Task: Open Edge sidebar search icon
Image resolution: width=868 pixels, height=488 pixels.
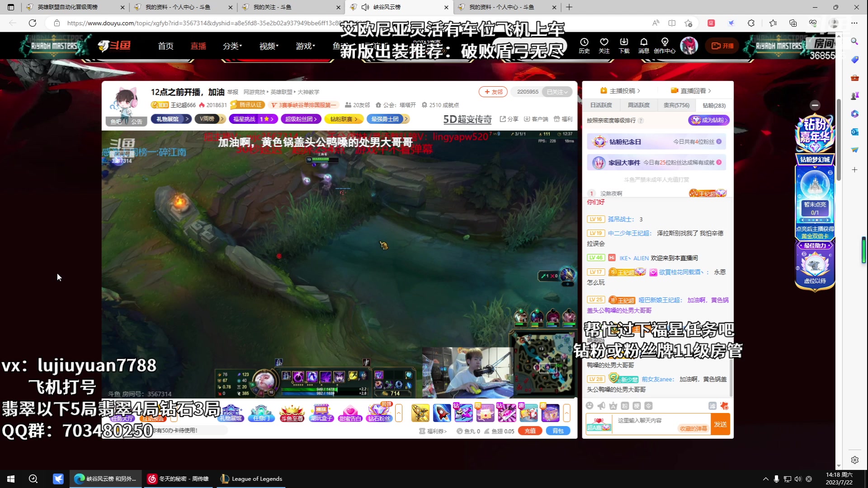Action: point(854,41)
